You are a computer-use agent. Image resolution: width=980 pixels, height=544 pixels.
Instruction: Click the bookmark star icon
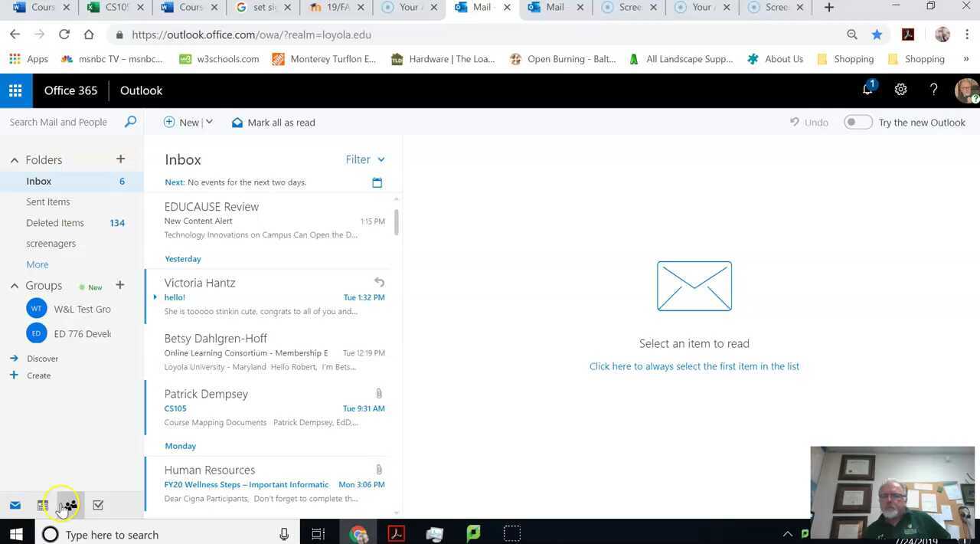[877, 34]
